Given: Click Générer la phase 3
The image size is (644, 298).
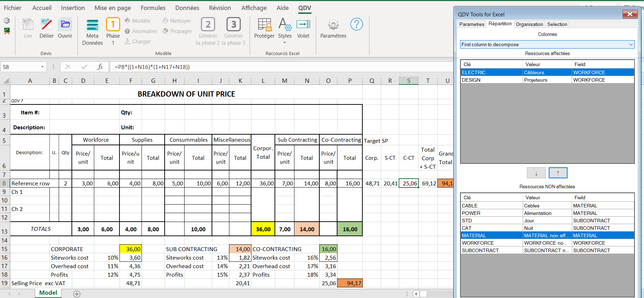Looking at the screenshot, I should pos(234,32).
